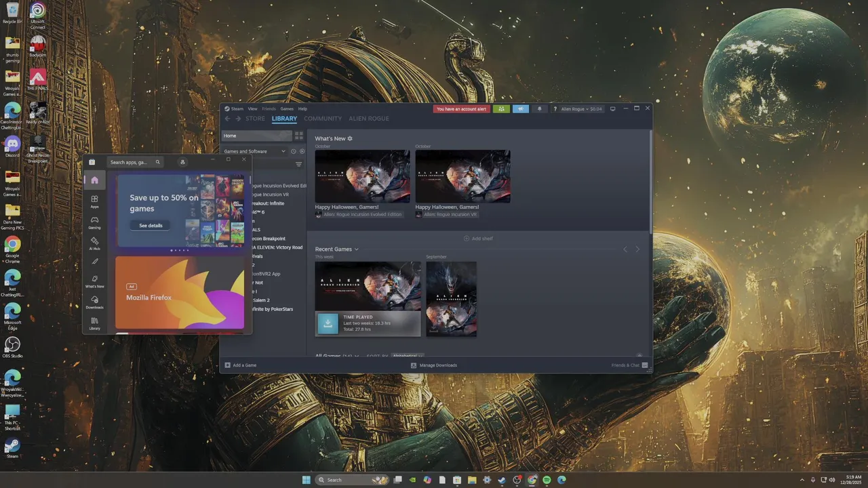Select Home in Steam library sidebar
The height and width of the screenshot is (488, 868).
tap(257, 136)
